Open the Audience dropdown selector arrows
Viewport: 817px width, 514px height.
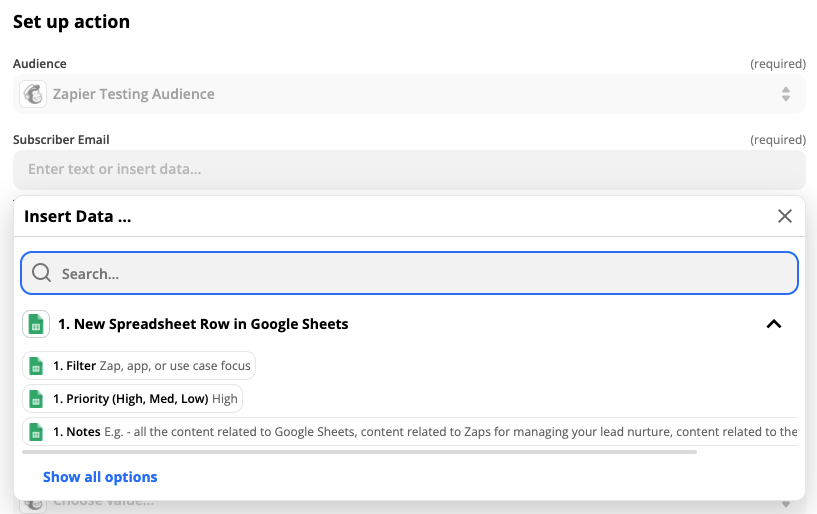[786, 94]
